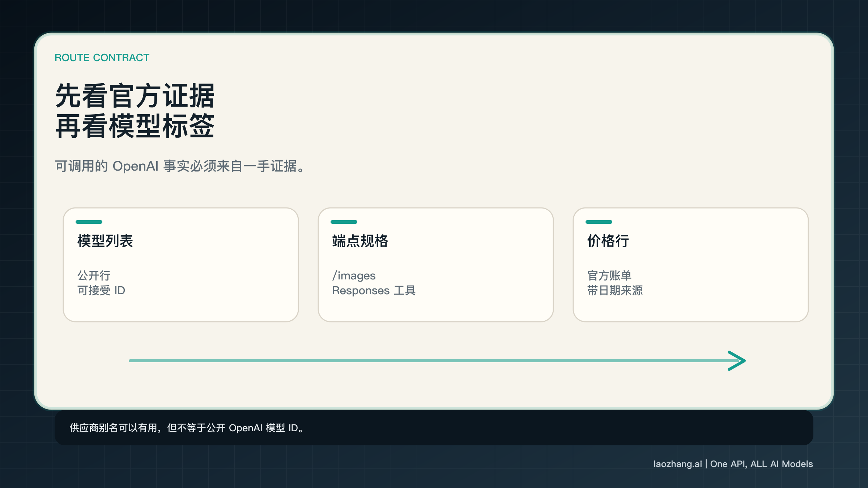Viewport: 868px width, 488px height.
Task: Click the teal accent bar above 价格行
Action: tap(599, 222)
